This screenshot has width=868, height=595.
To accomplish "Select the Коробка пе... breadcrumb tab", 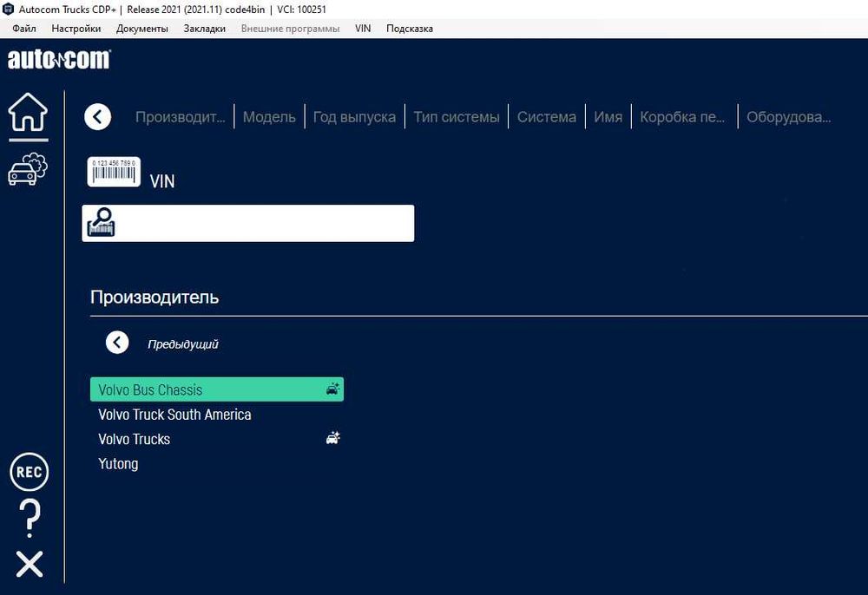I will [682, 117].
